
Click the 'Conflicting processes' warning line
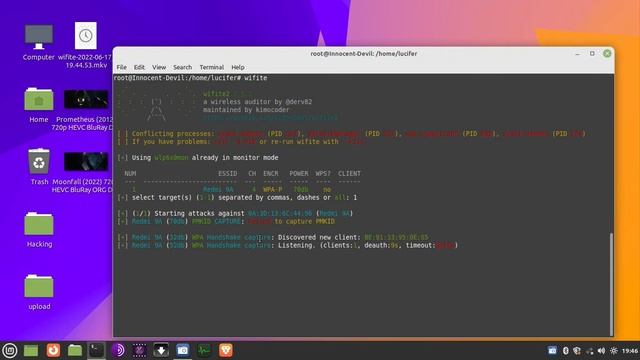pyautogui.click(x=351, y=133)
